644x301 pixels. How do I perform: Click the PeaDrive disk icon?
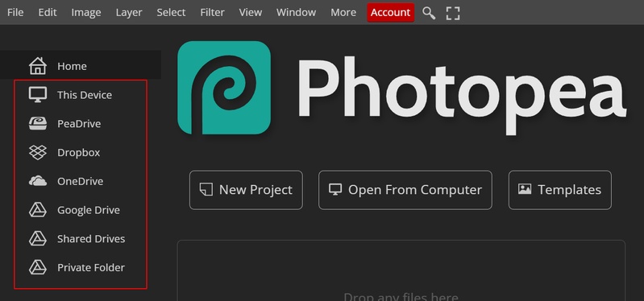click(x=38, y=123)
